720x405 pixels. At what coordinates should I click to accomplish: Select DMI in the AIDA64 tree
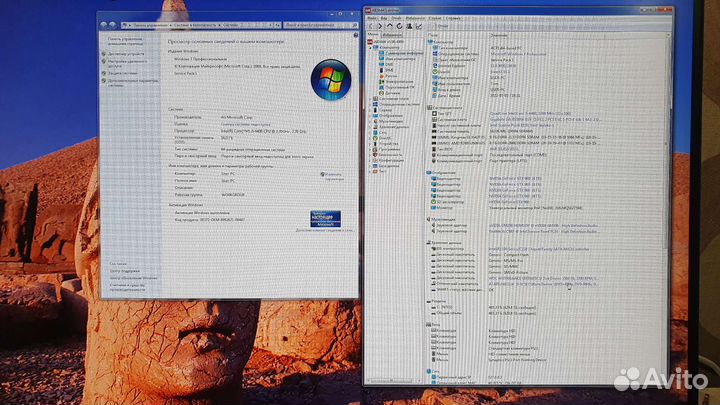(x=386, y=64)
